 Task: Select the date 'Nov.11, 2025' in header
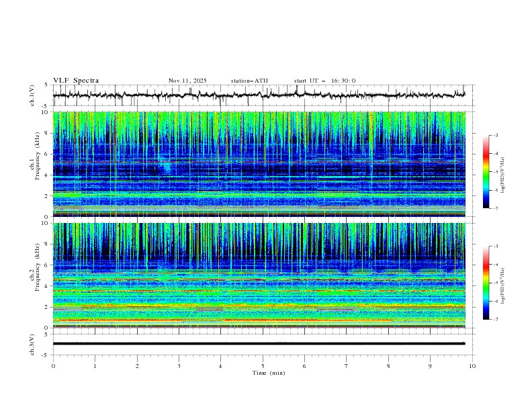[187, 81]
